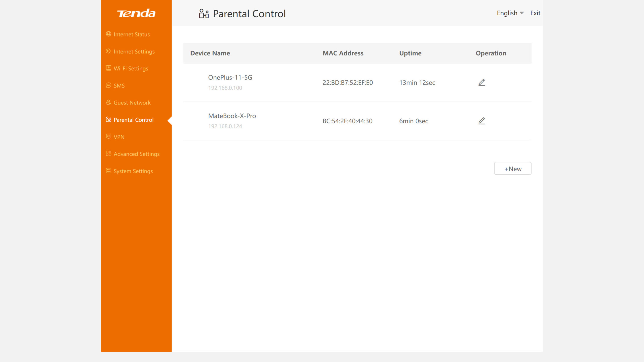Click the 13min 12sec uptime value
This screenshot has width=644, height=362.
click(x=417, y=83)
